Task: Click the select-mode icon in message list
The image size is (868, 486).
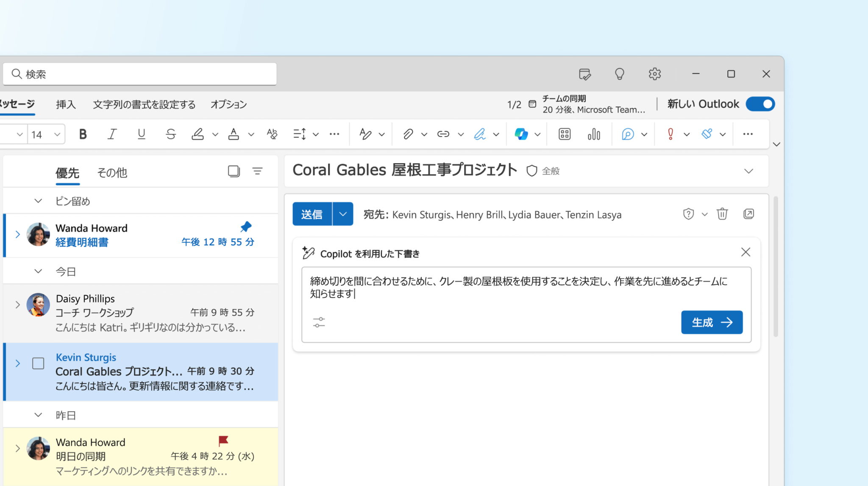Action: [234, 171]
